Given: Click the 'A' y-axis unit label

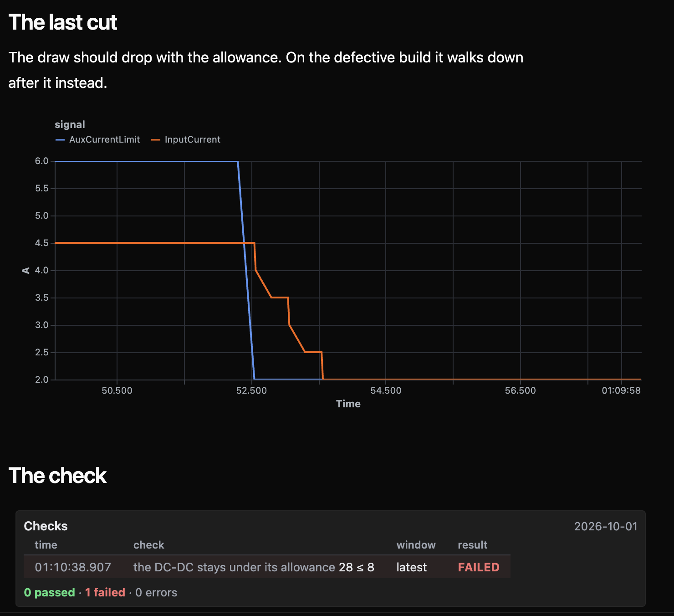Looking at the screenshot, I should [x=26, y=271].
